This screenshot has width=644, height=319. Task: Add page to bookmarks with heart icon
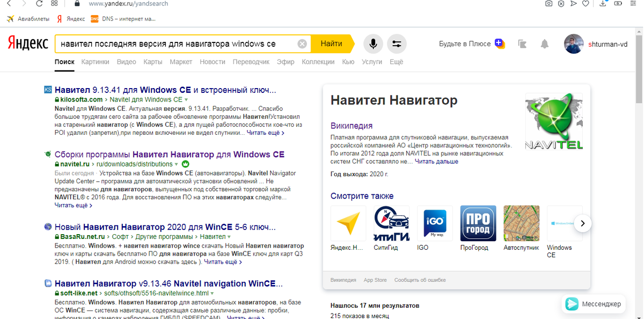(586, 3)
